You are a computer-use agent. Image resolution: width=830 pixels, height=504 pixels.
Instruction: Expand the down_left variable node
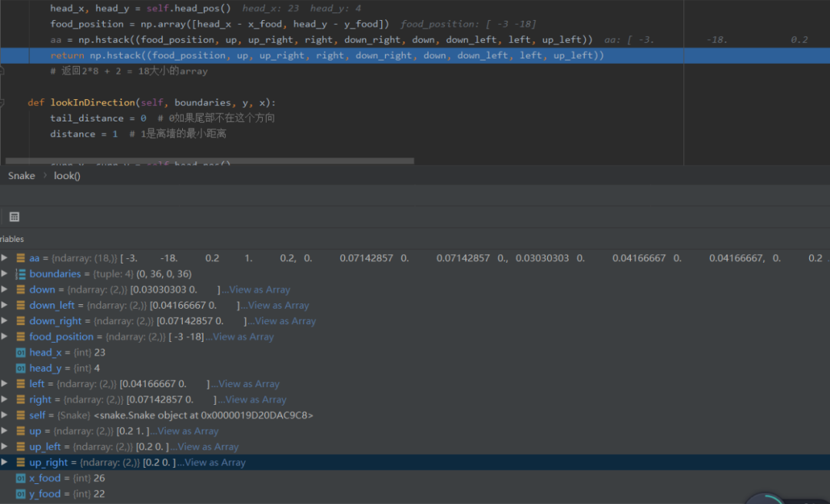[5, 305]
